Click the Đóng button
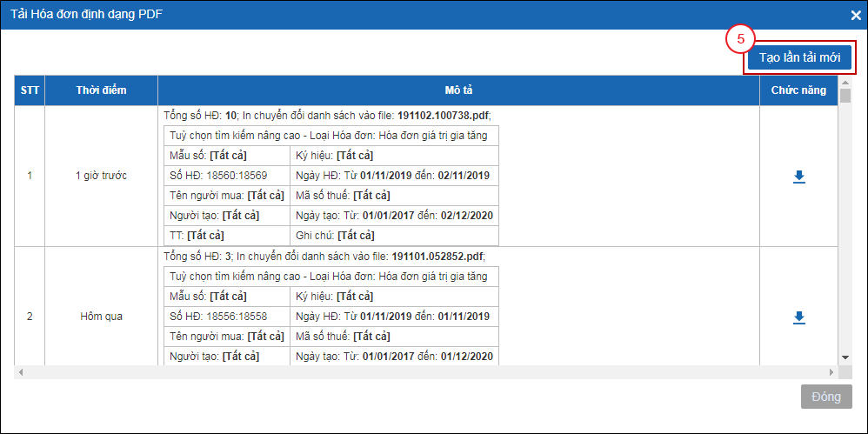This screenshot has height=434, width=868. 826,397
